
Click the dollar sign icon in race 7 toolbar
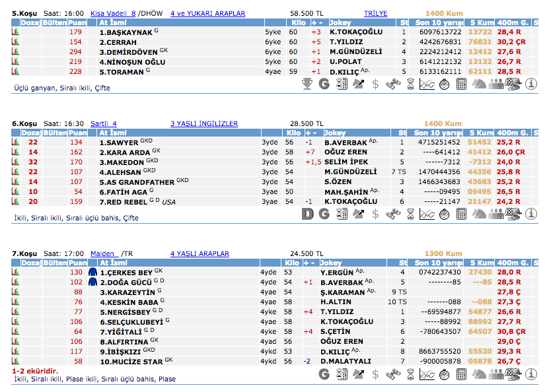point(376,374)
